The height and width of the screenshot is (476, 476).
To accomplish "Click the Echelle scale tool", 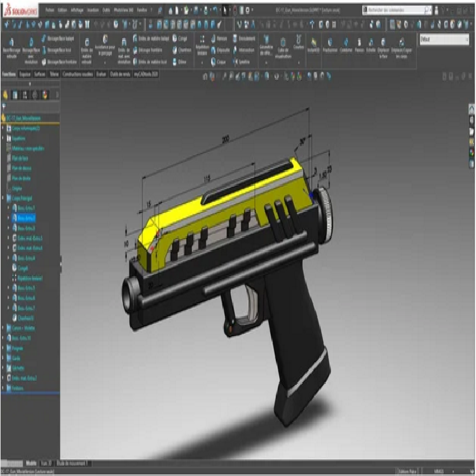I will [371, 45].
